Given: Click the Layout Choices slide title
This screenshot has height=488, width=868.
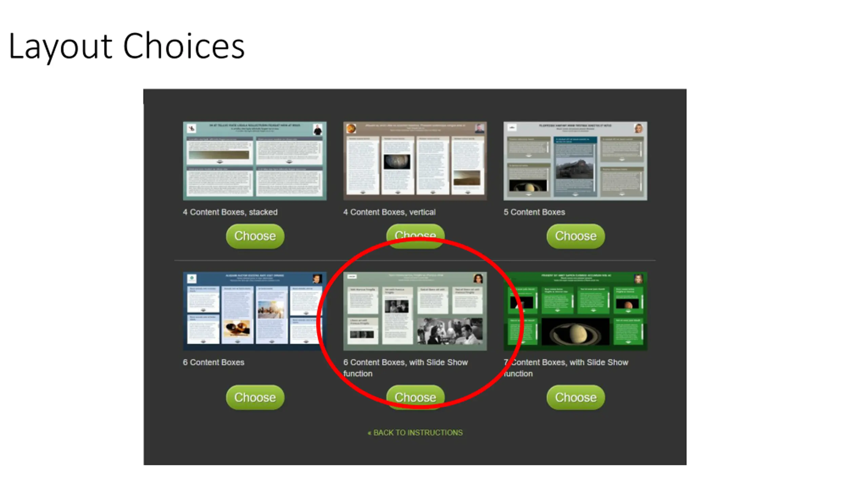Looking at the screenshot, I should point(126,46).
